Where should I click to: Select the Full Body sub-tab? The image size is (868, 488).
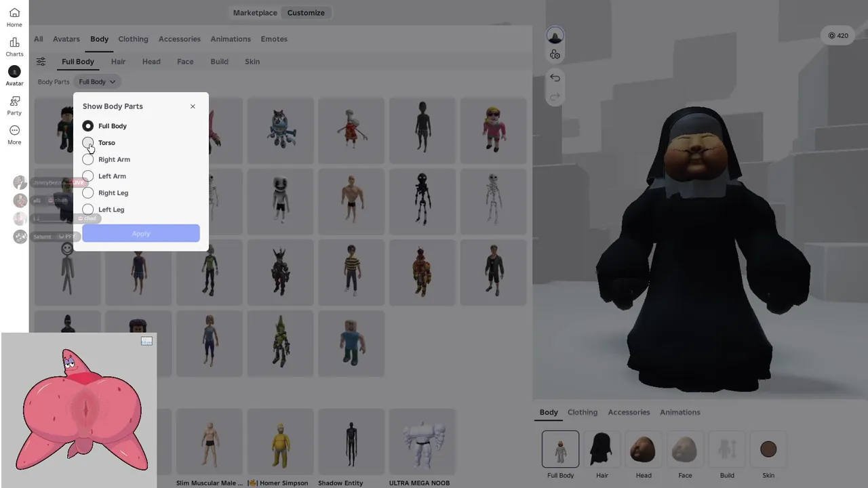pyautogui.click(x=78, y=62)
